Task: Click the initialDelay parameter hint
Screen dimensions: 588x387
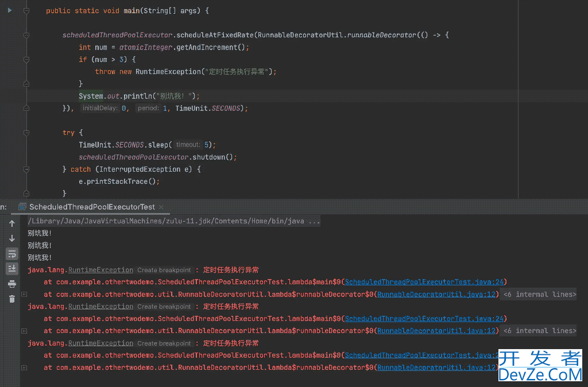Action: [x=100, y=108]
